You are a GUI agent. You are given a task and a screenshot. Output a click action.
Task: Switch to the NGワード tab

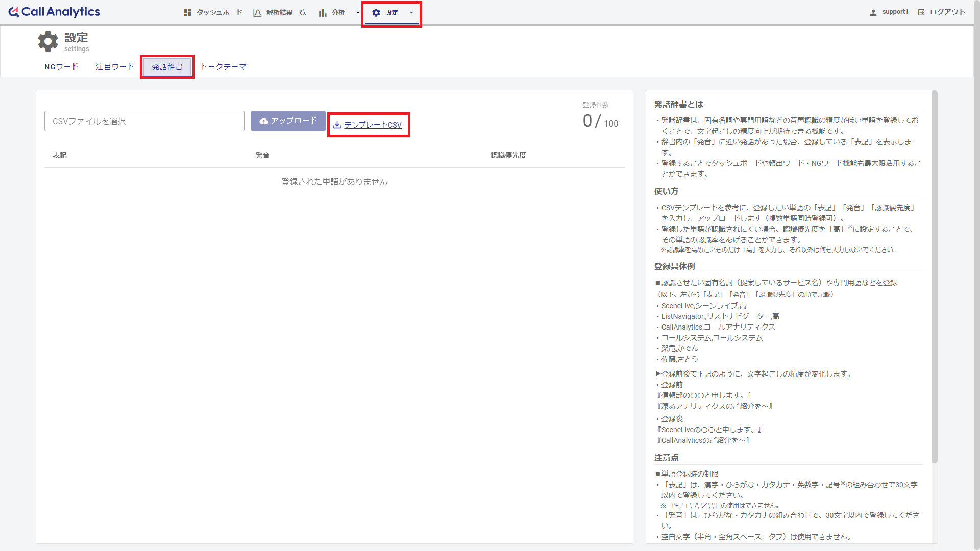click(x=62, y=67)
